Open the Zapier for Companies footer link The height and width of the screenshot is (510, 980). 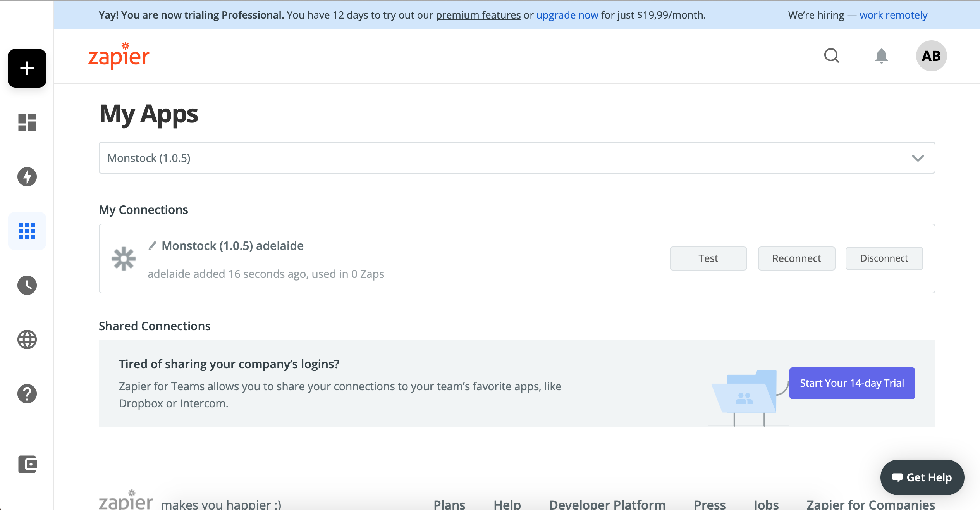871,504
